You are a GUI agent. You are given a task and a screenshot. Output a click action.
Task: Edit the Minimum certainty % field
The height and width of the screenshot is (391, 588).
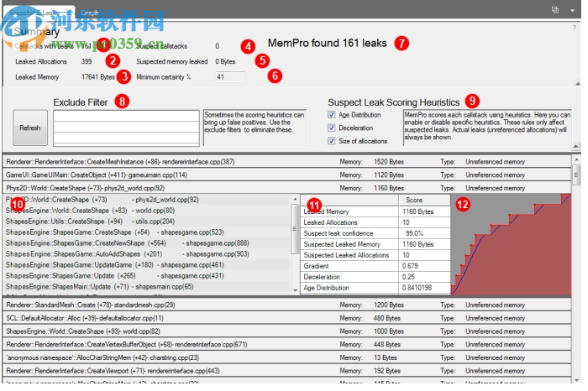pos(230,77)
